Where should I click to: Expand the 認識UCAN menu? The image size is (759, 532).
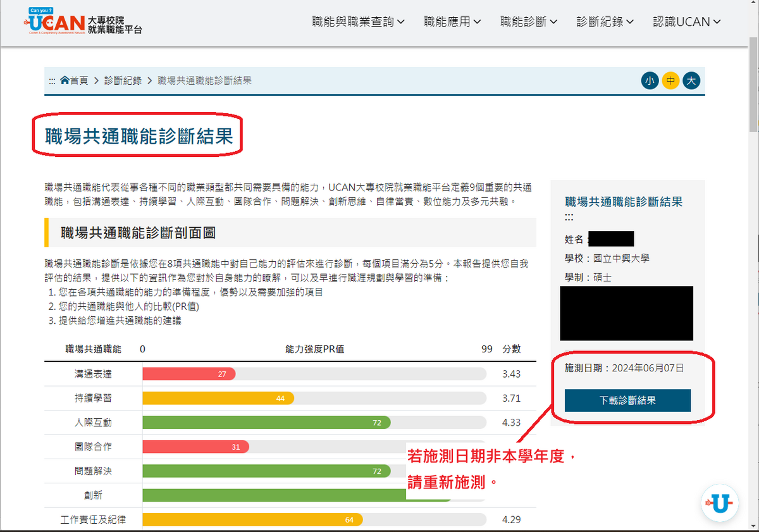point(687,22)
